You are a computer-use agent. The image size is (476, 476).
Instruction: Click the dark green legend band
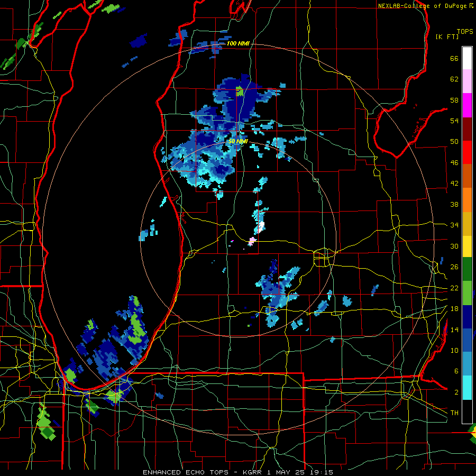467,269
